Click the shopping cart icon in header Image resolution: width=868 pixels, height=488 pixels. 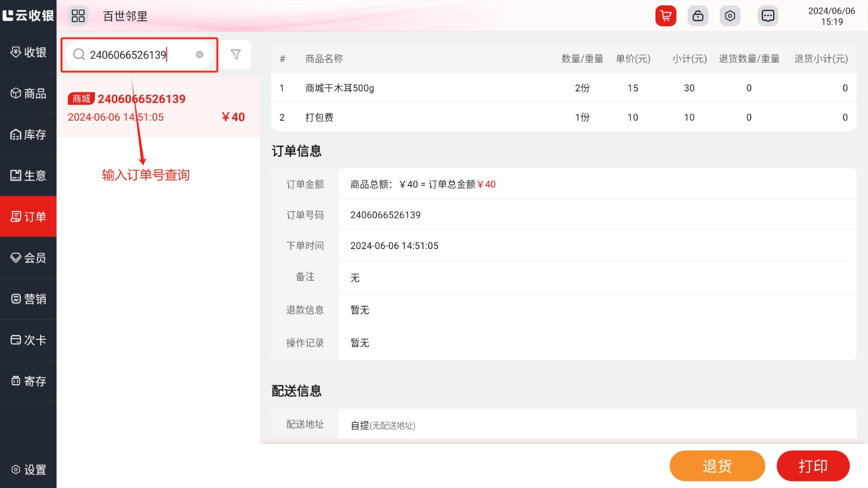665,16
